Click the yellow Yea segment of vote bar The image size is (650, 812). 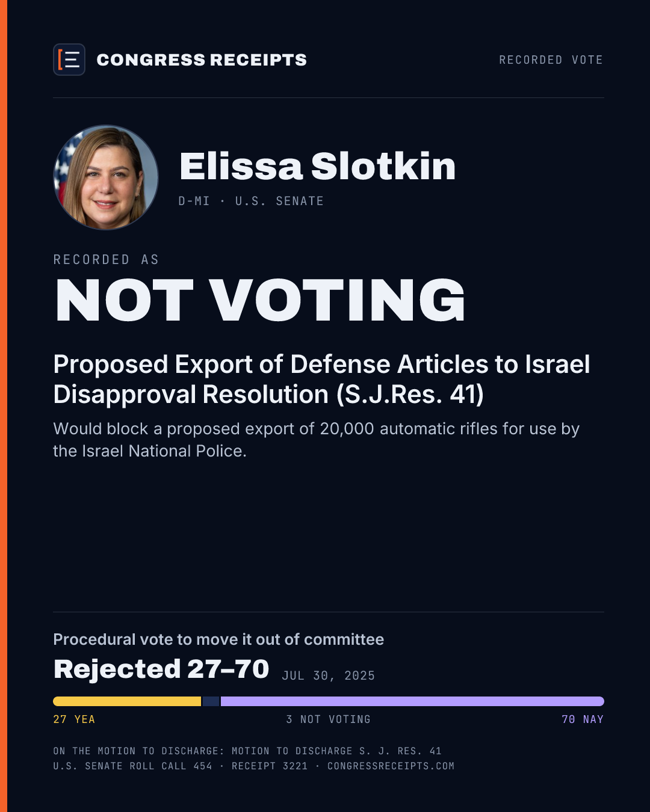127,701
